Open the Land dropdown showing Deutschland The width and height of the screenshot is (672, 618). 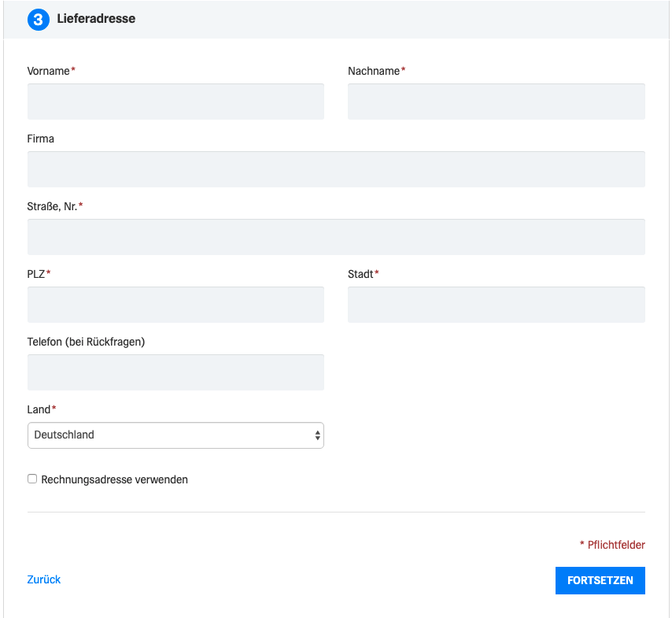click(x=175, y=435)
